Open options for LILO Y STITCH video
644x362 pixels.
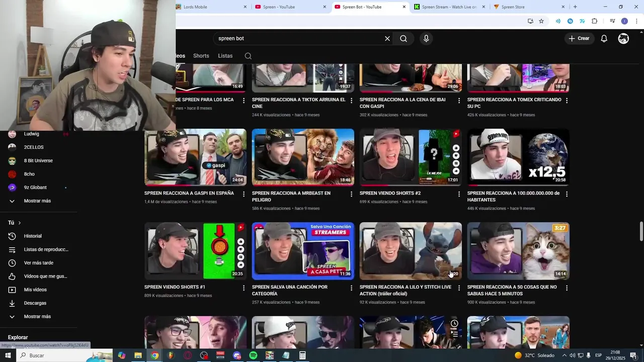pyautogui.click(x=459, y=288)
